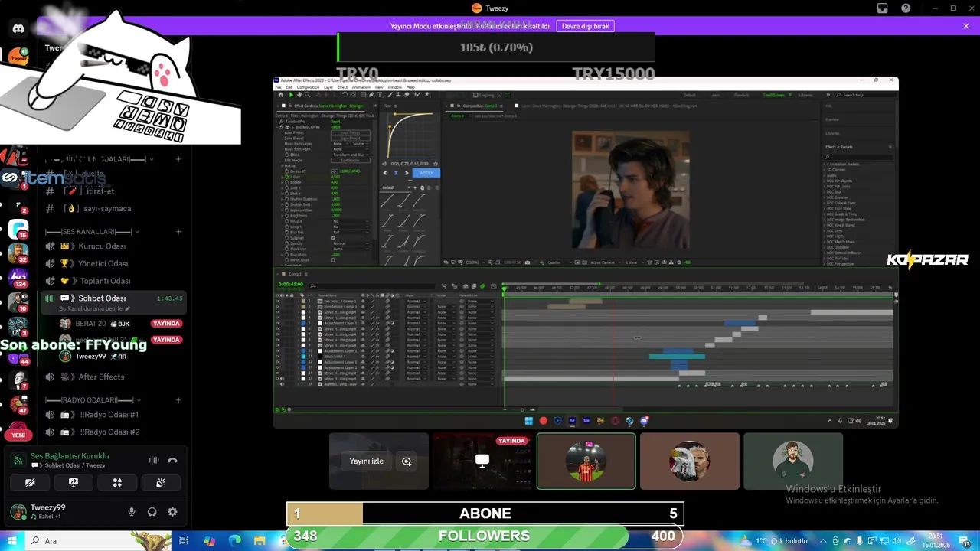Screen dimensions: 980x551
Task: Open Discord noise suppression icon
Action: click(x=154, y=460)
